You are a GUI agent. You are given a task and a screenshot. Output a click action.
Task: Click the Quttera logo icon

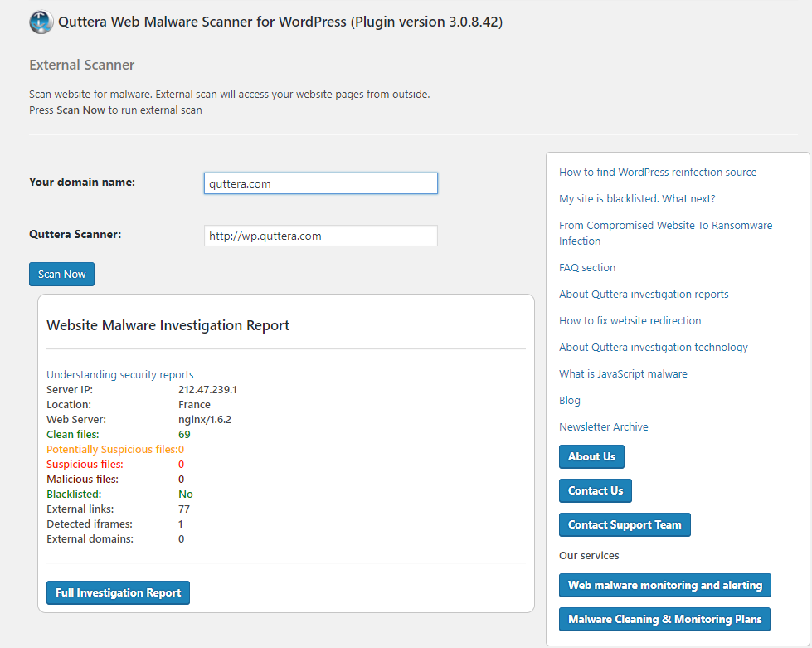tap(40, 22)
